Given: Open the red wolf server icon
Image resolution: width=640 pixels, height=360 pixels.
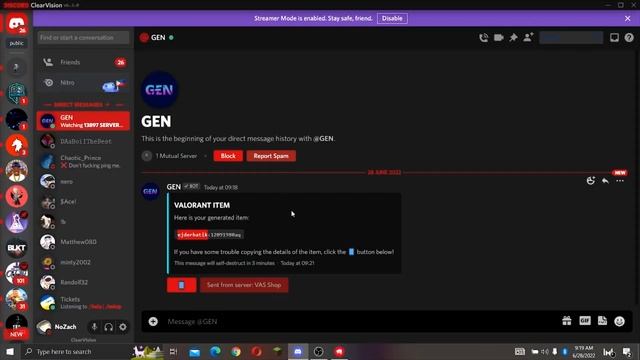Looking at the screenshot, I should (17, 145).
